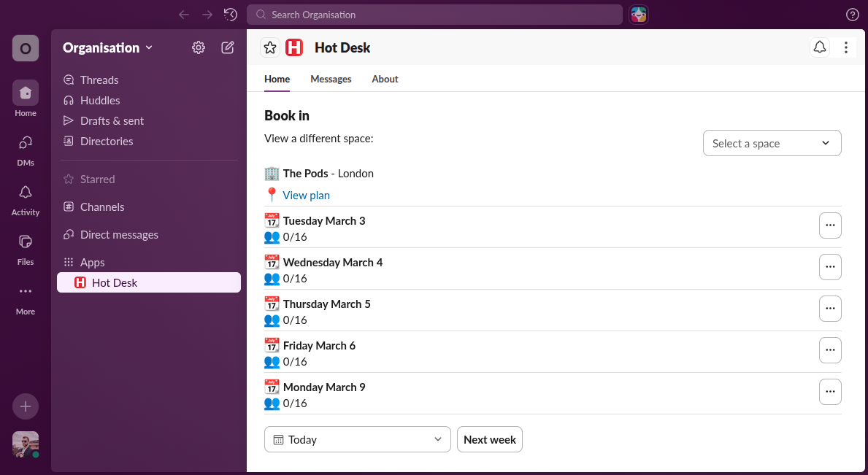Expand the Today date picker dropdown
This screenshot has width=868, height=475.
click(x=357, y=439)
